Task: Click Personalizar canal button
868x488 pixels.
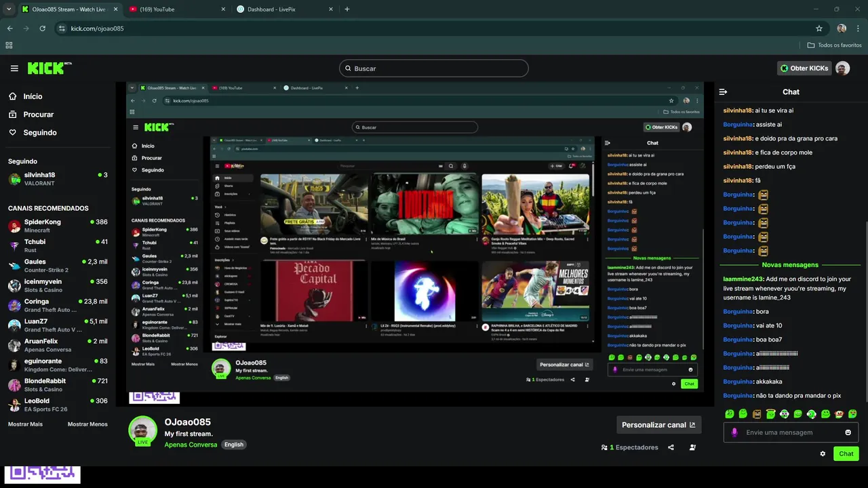Action: (658, 425)
